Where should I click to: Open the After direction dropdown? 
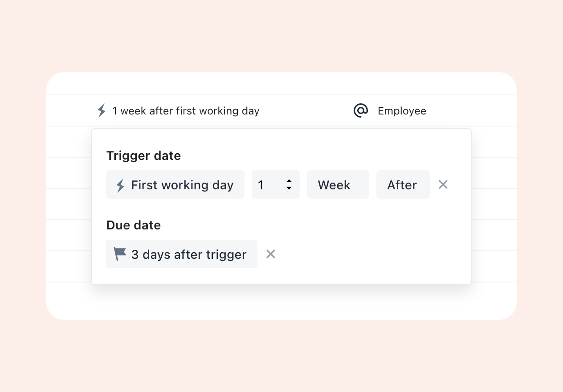[402, 184]
